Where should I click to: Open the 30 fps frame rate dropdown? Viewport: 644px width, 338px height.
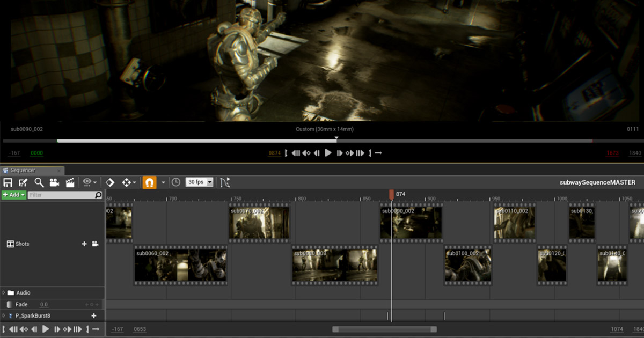click(199, 182)
